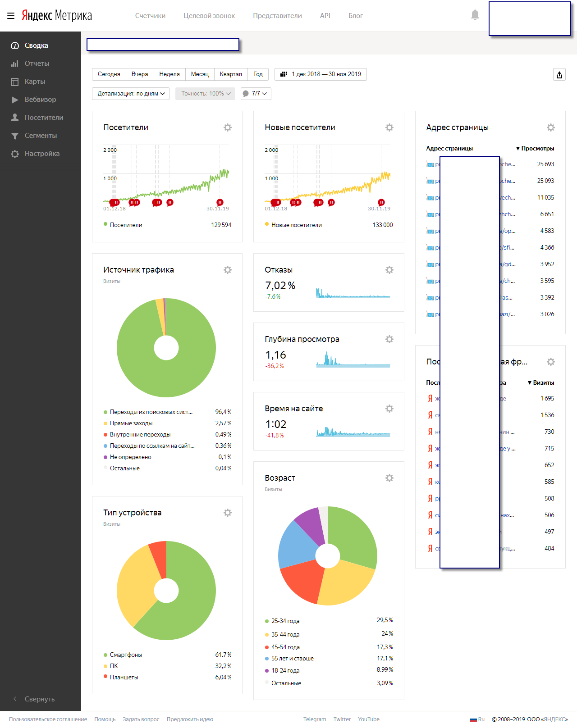Click the export/share icon button

pyautogui.click(x=559, y=75)
